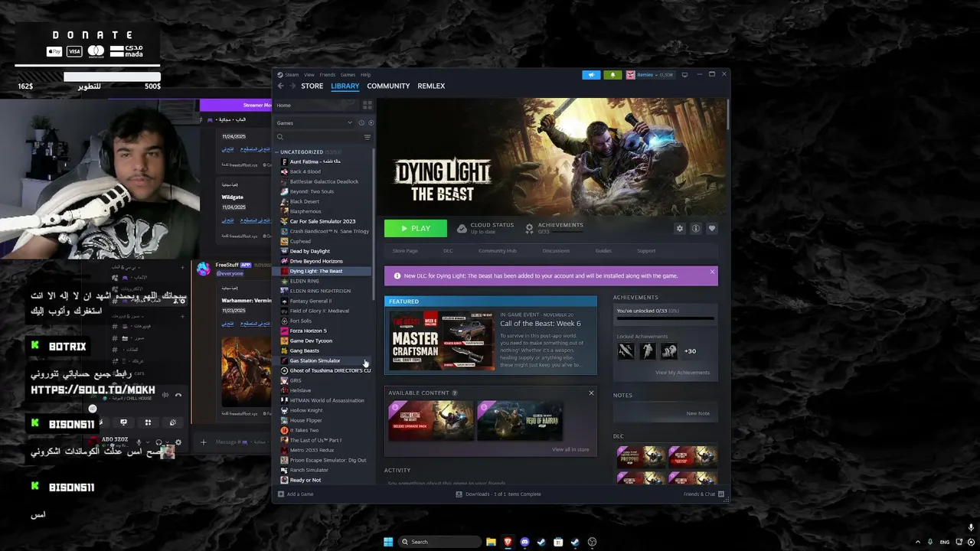
Task: Click library Home button
Action: [x=284, y=105]
